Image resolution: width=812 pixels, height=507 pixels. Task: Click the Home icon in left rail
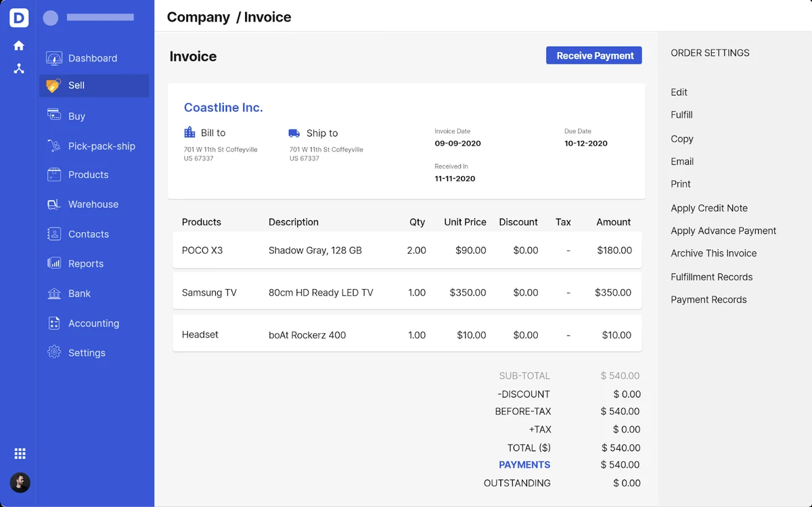pos(19,45)
